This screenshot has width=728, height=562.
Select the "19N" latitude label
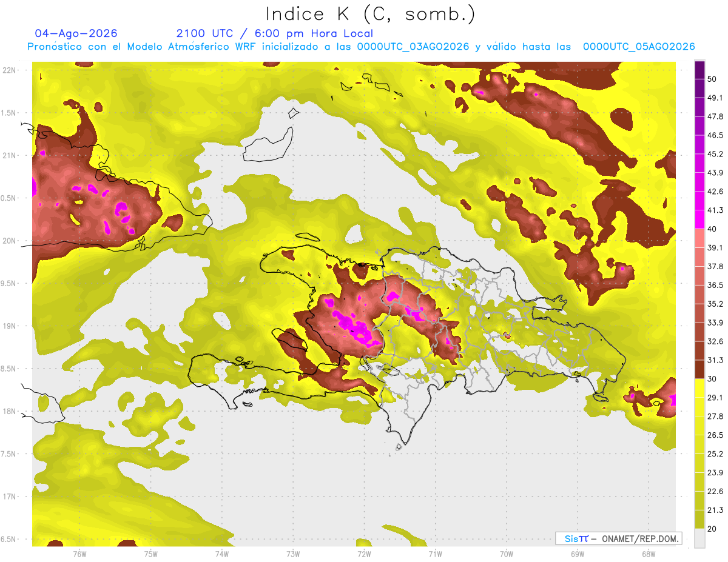tap(9, 326)
